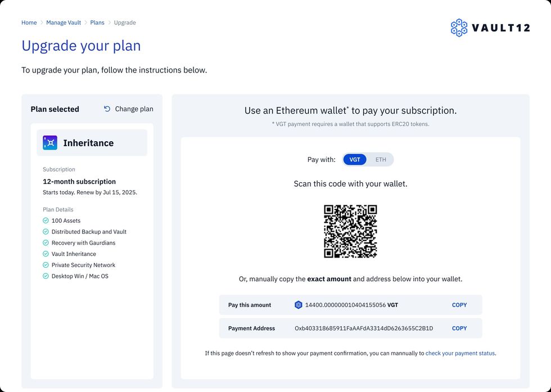This screenshot has height=392, width=551.
Task: Click the QR code image
Action: [x=350, y=231]
